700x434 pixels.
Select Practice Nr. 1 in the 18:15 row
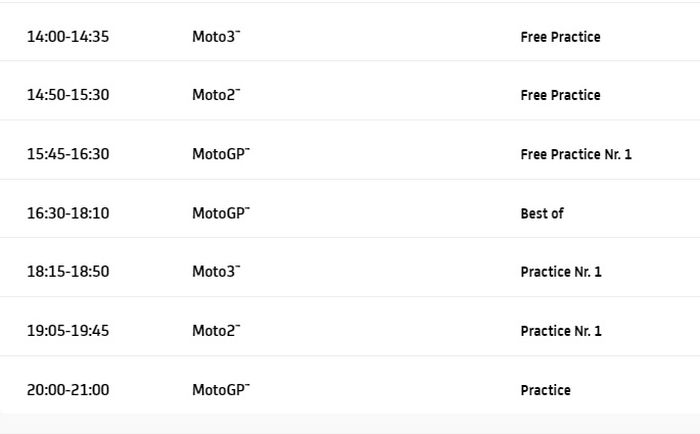(561, 272)
